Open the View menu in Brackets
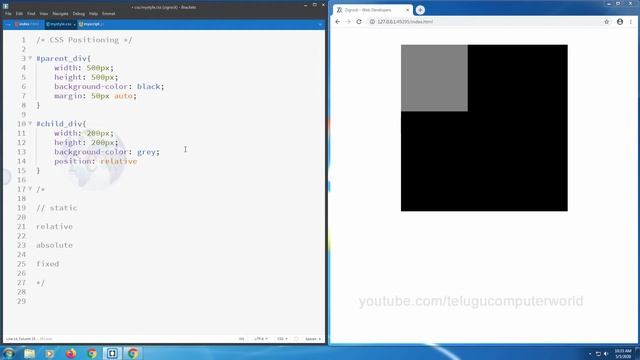The width and height of the screenshot is (640, 360). [x=44, y=13]
